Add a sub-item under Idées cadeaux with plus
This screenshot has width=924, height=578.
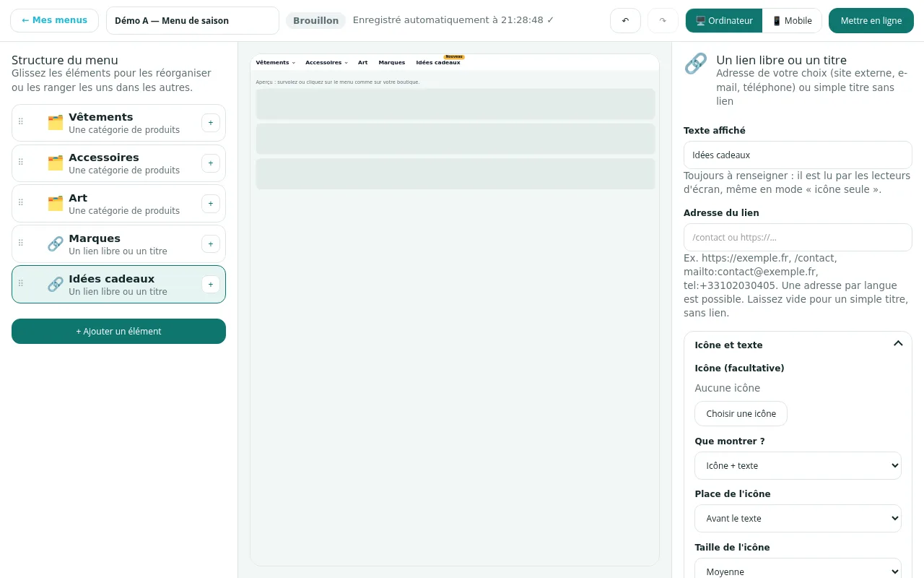pyautogui.click(x=211, y=285)
